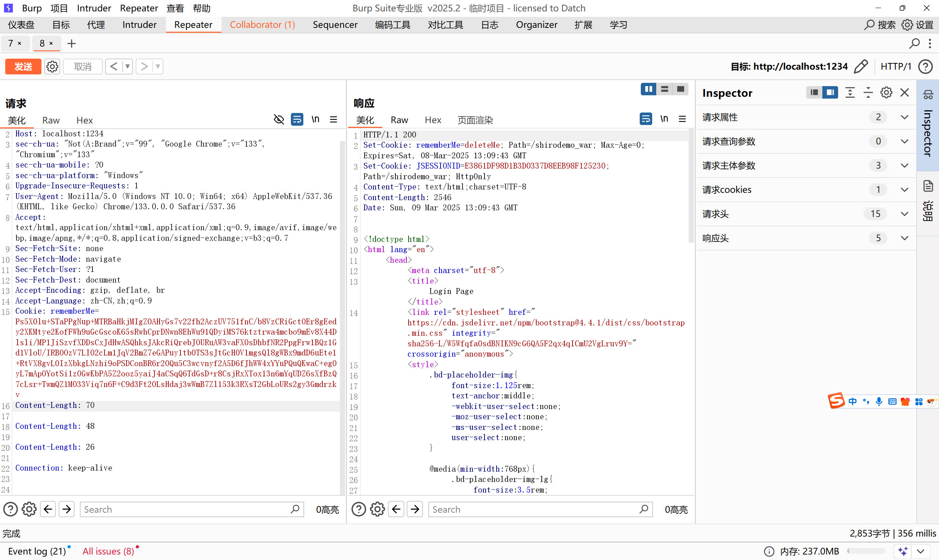Screen dimensions: 939x560
Task: Edit target with pencil icon
Action: (861, 66)
